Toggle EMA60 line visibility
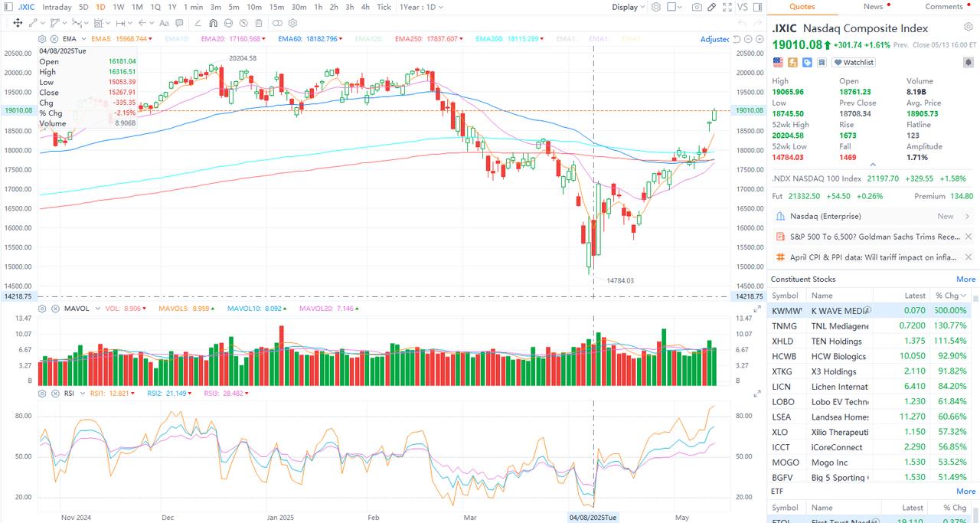 click(309, 39)
